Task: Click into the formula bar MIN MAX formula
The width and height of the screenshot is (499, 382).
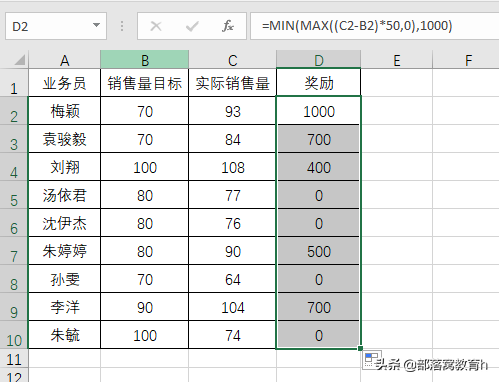Action: click(374, 26)
